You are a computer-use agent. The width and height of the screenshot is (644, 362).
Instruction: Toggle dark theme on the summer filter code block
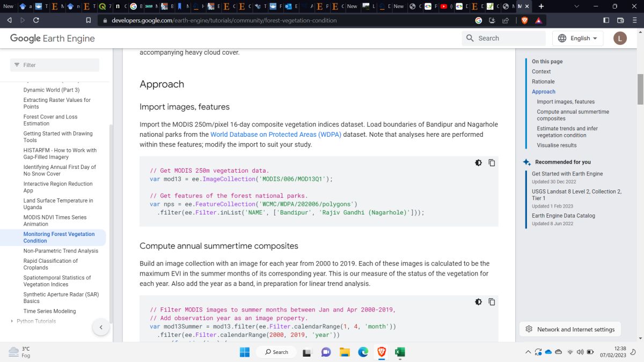478,302
